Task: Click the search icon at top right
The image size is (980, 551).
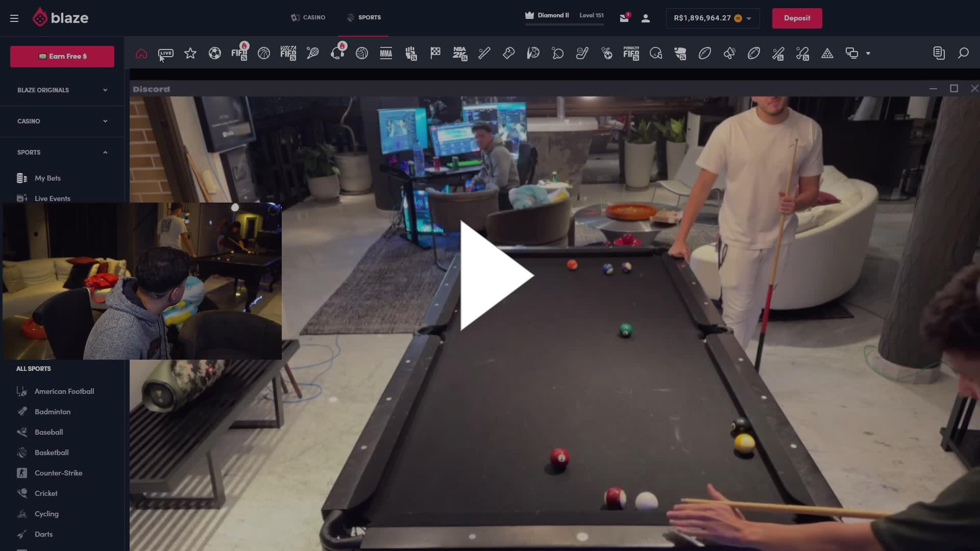Action: (962, 53)
